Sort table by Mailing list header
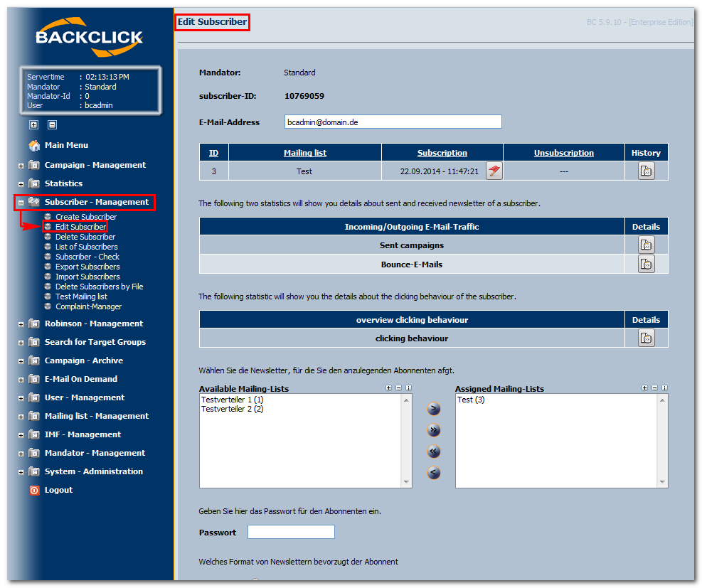 (305, 153)
